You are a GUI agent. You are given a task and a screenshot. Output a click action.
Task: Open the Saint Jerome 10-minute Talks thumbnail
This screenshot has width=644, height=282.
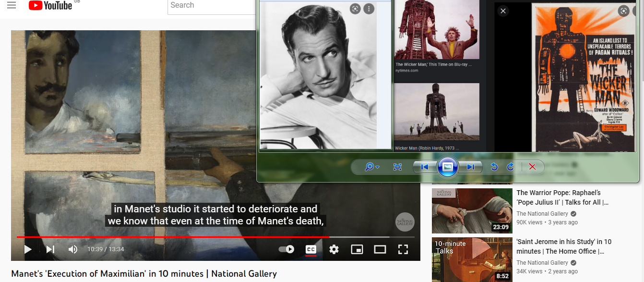pyautogui.click(x=472, y=259)
